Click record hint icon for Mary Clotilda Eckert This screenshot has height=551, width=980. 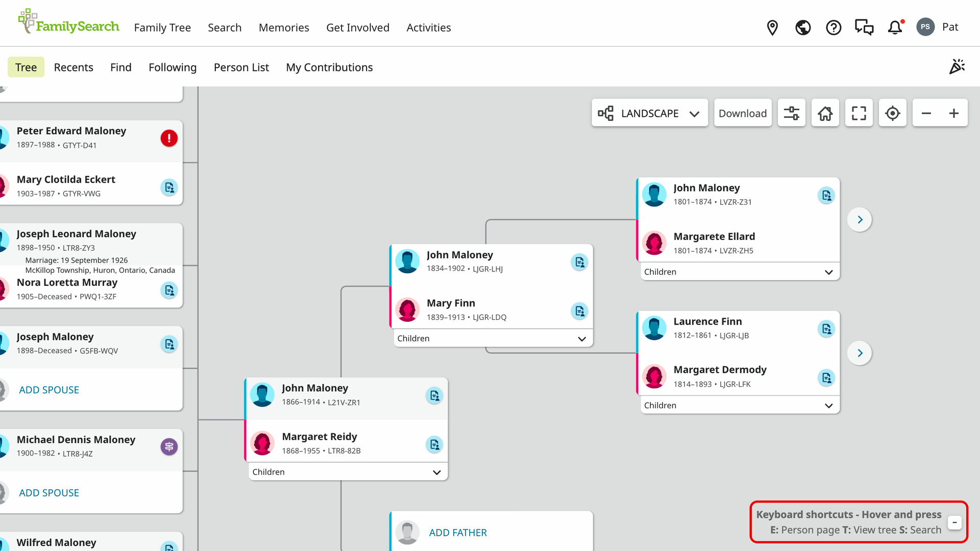coord(169,187)
